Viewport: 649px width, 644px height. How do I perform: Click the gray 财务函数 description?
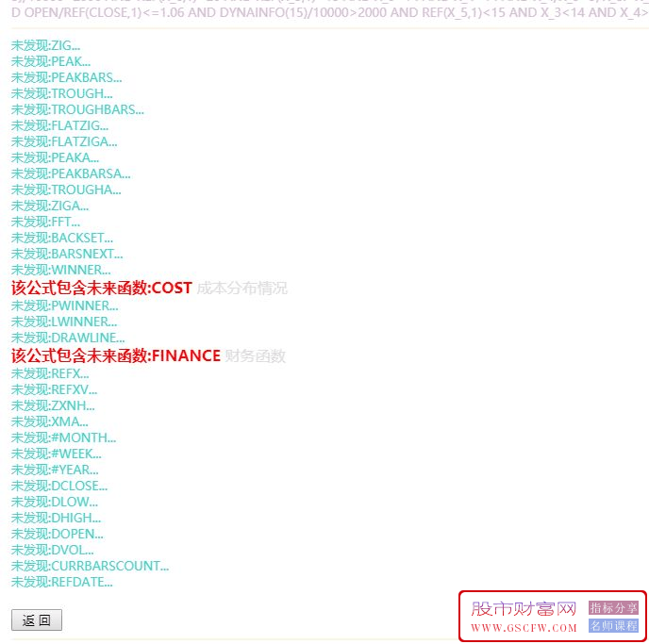pyautogui.click(x=255, y=356)
